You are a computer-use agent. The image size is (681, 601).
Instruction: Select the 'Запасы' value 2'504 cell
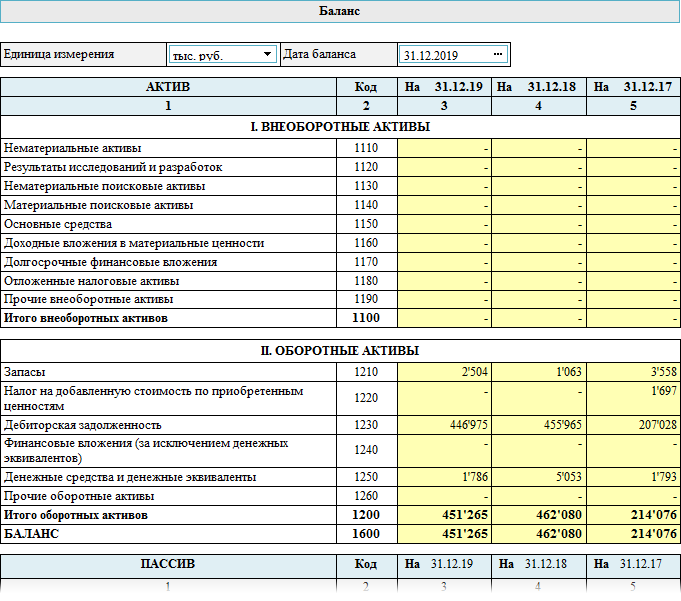point(444,372)
